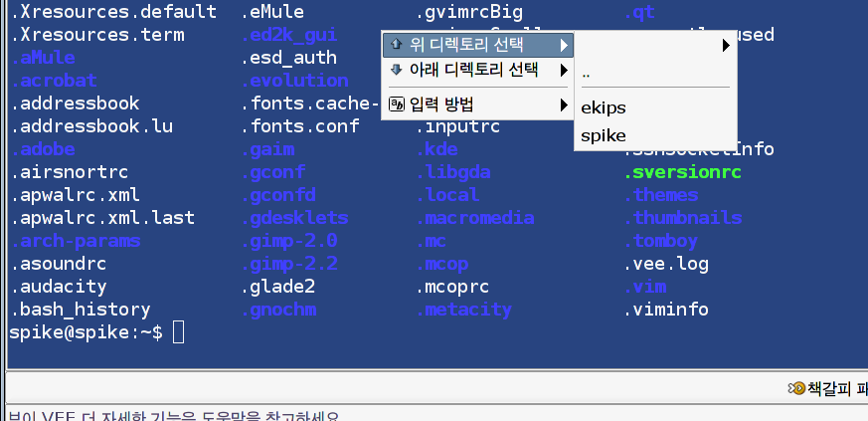Click the green .sversionrc filename in terminal

point(682,172)
